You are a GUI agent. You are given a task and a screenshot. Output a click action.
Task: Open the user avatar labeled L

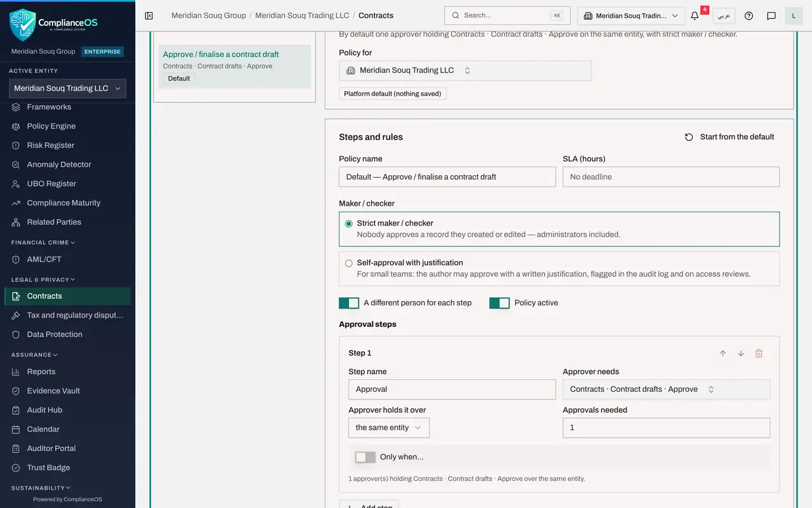coord(794,16)
